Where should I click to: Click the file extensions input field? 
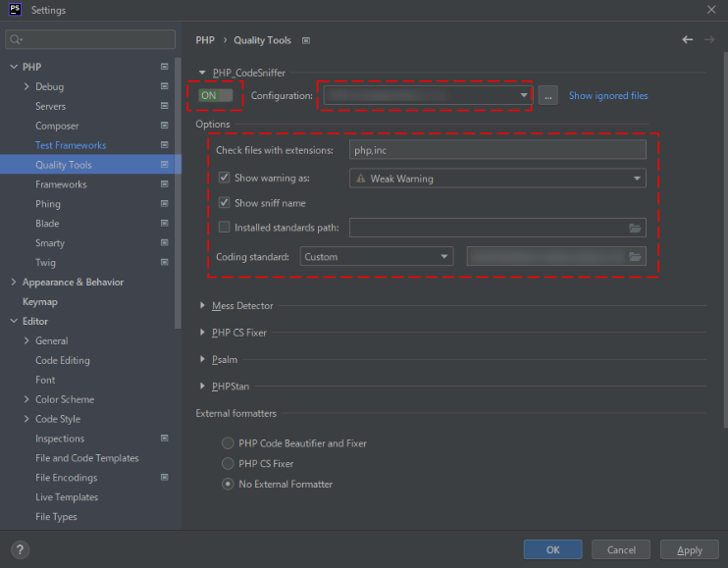[x=497, y=150]
